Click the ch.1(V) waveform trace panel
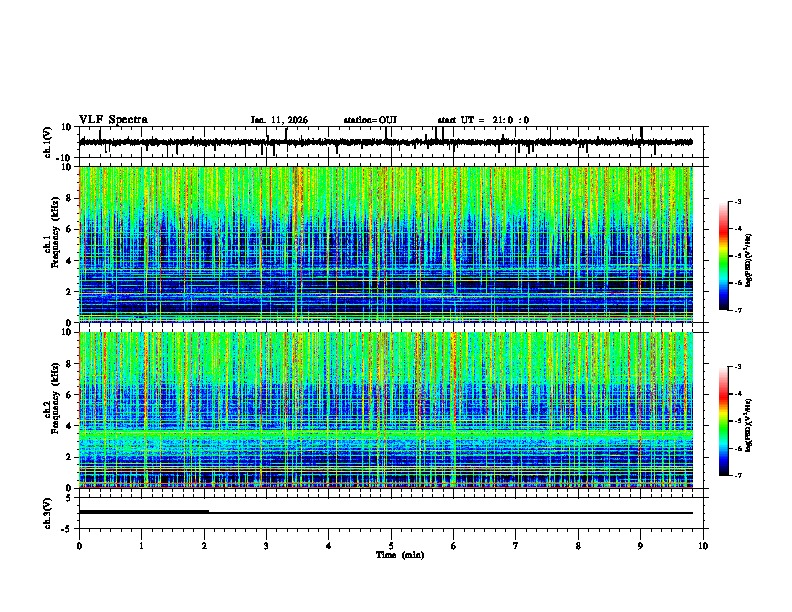Viewport: 792px width, 612px height. (x=393, y=142)
